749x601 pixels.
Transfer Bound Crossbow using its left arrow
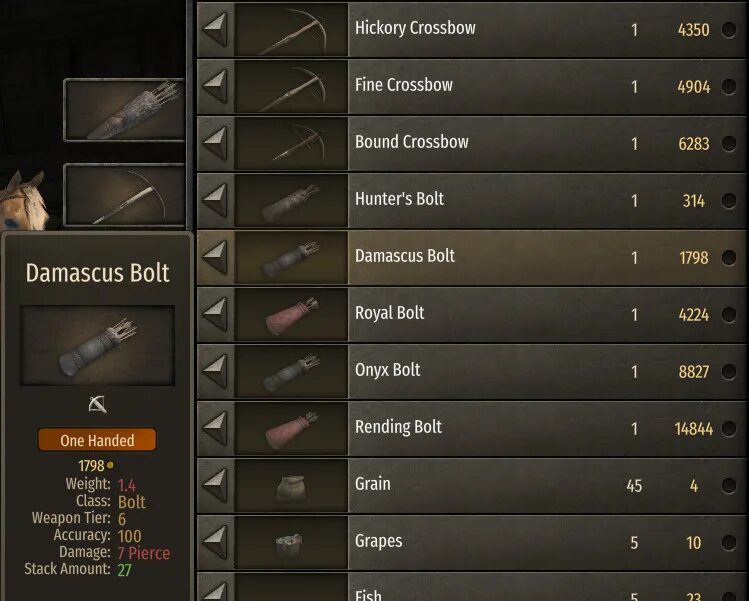[x=215, y=143]
